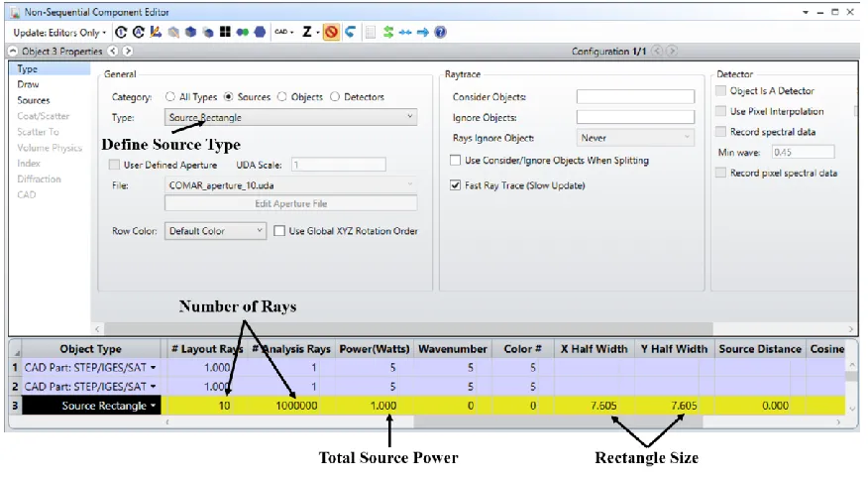Screen dimensions: 868x478
Task: Open the Update: Editors Only dropdown
Action: (x=59, y=33)
